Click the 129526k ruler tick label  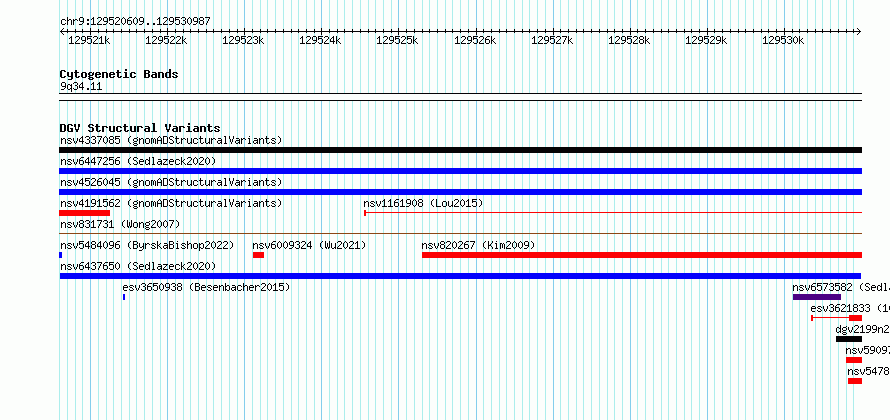coord(475,40)
